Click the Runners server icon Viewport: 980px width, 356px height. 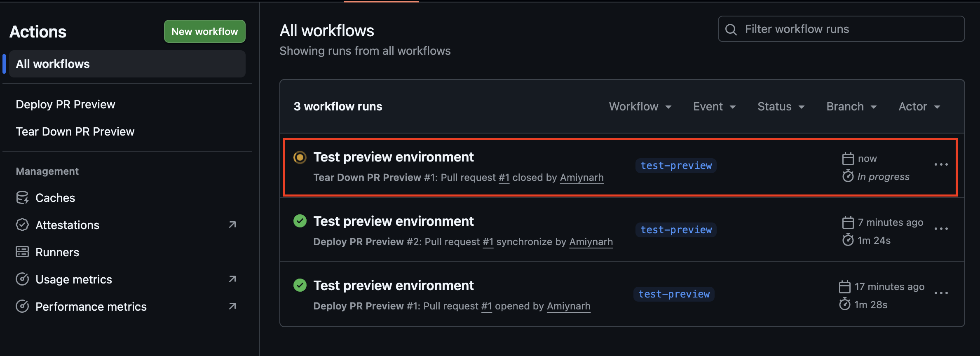[x=22, y=252]
